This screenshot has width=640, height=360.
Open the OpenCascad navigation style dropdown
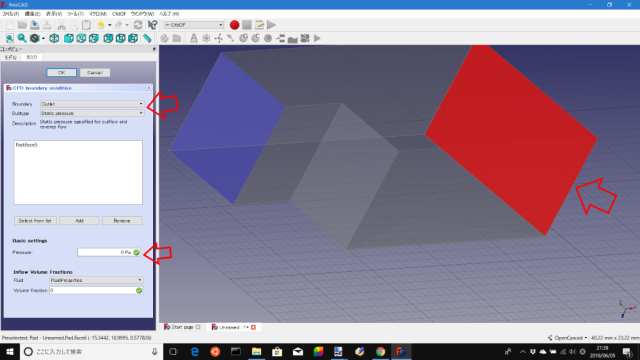click(x=567, y=338)
